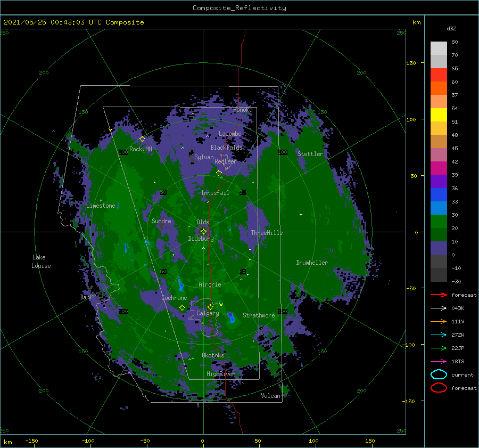The width and height of the screenshot is (479, 448).
Task: Click the 80 dBZ value label
Action: click(455, 42)
